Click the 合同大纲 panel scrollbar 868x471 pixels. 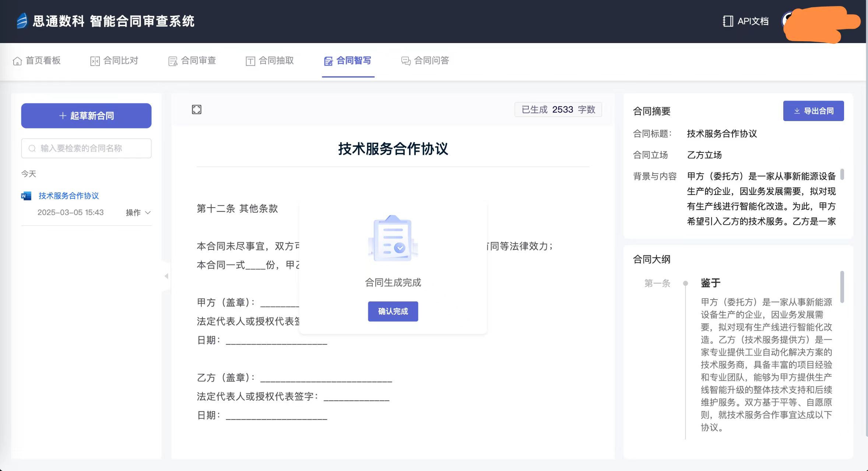(x=842, y=287)
